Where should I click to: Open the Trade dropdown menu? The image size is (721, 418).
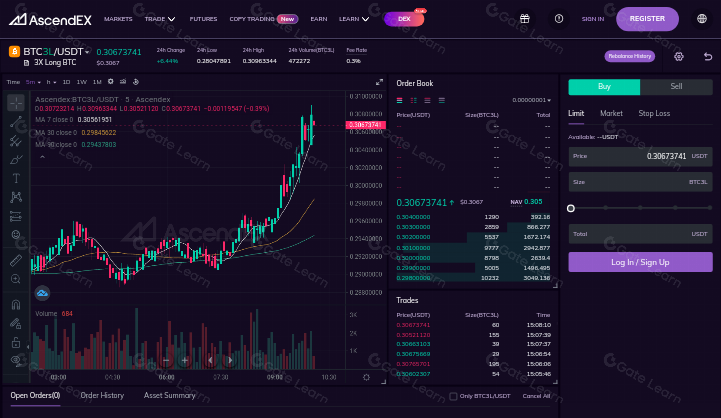pyautogui.click(x=160, y=19)
